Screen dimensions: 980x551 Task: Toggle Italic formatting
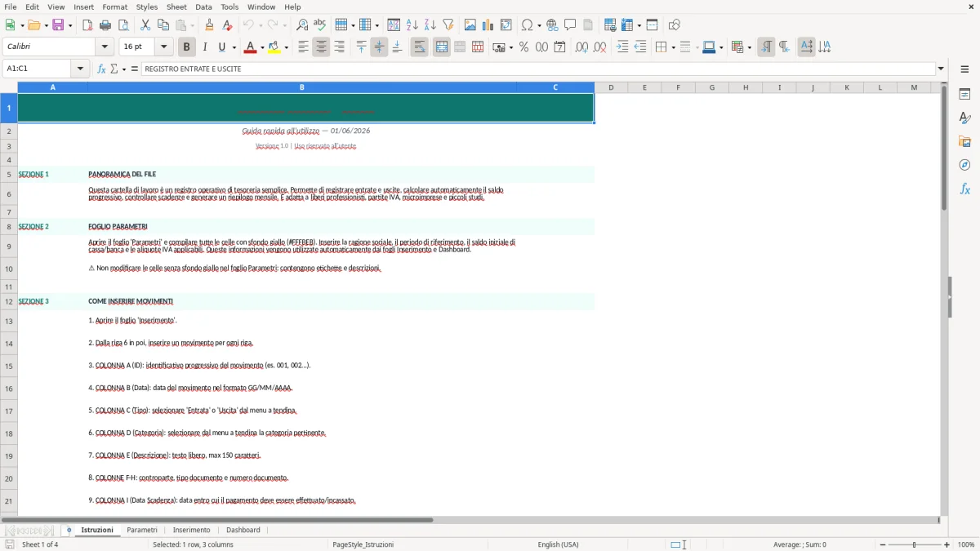(x=205, y=47)
